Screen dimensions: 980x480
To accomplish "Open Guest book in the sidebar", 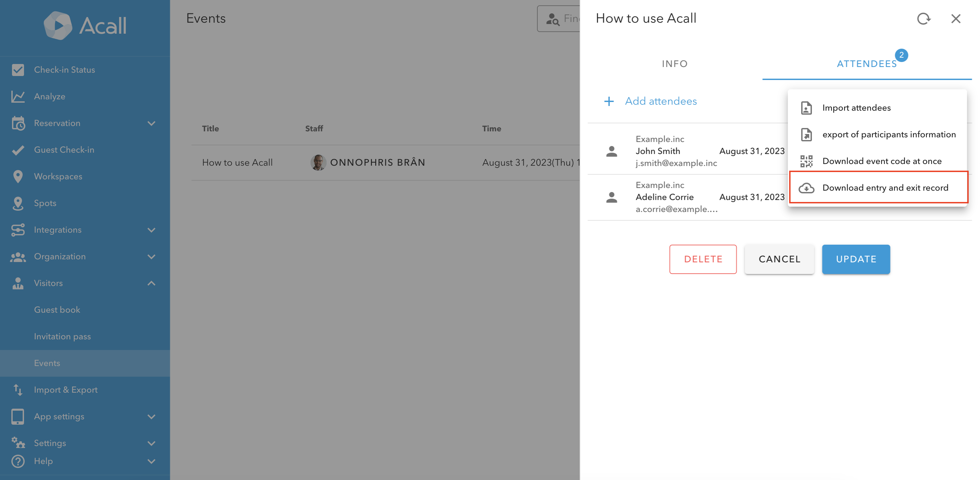I will (x=57, y=310).
